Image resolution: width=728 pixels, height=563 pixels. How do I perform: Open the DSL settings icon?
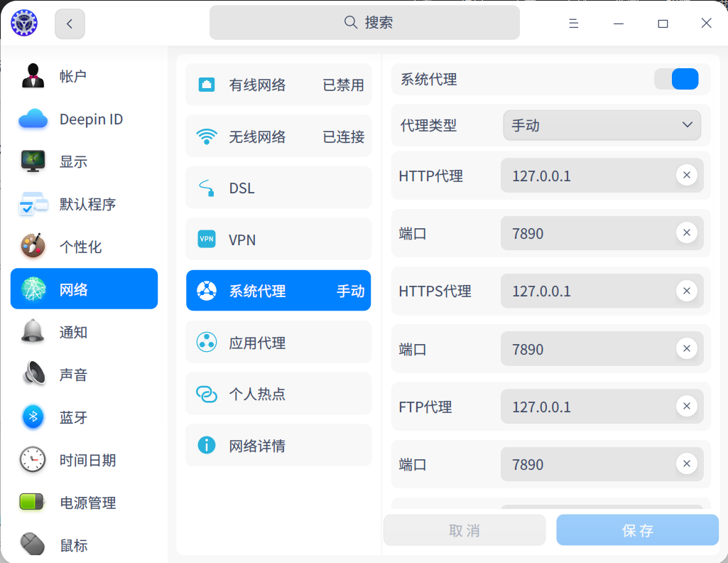coord(206,188)
